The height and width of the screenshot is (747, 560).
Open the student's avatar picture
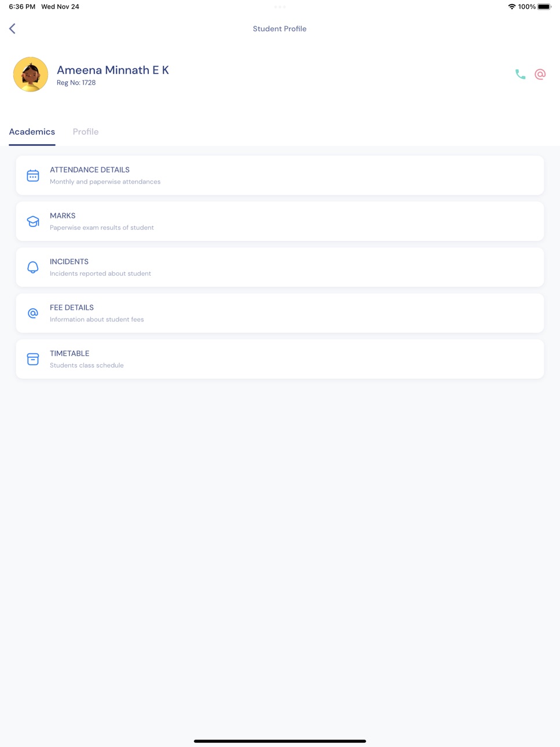point(31,74)
